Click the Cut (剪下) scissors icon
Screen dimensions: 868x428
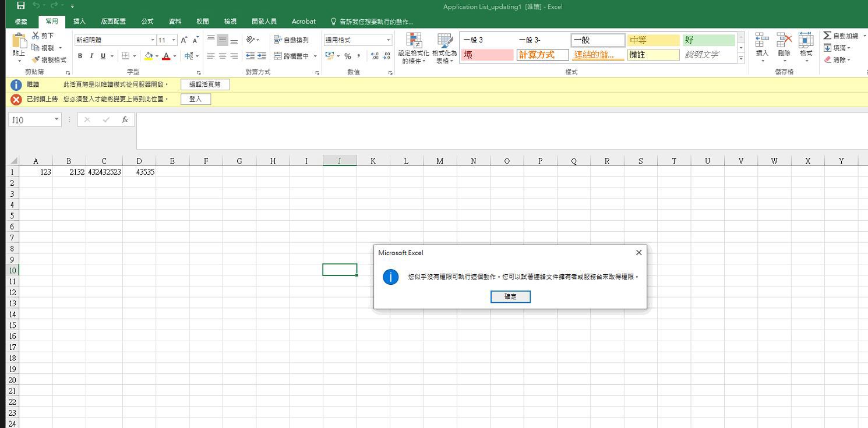point(36,36)
